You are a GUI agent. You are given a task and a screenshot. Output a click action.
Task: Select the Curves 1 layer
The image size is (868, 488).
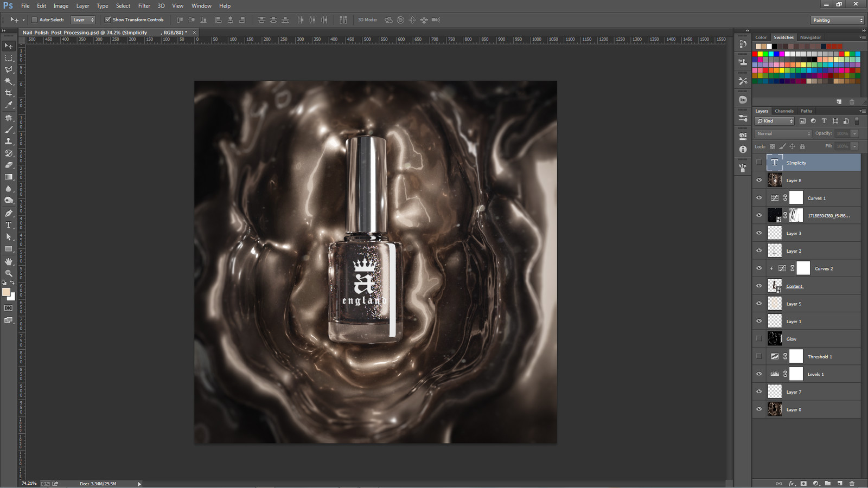coord(816,197)
